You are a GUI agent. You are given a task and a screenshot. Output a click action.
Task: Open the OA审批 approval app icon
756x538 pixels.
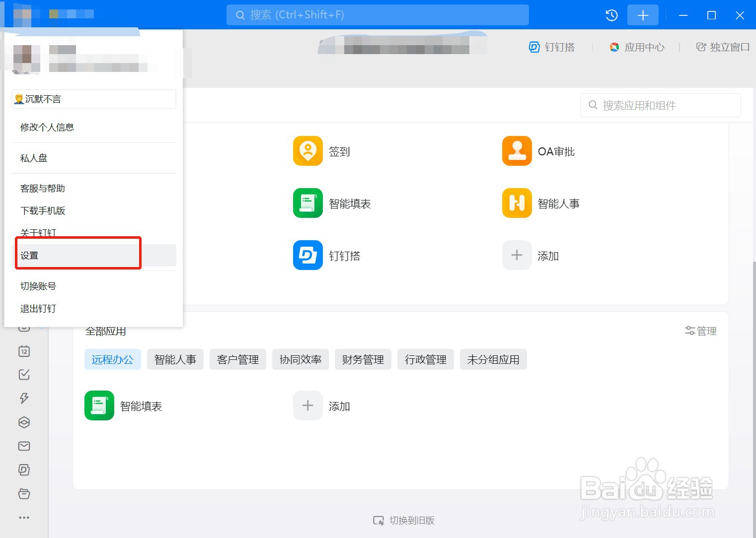point(517,151)
